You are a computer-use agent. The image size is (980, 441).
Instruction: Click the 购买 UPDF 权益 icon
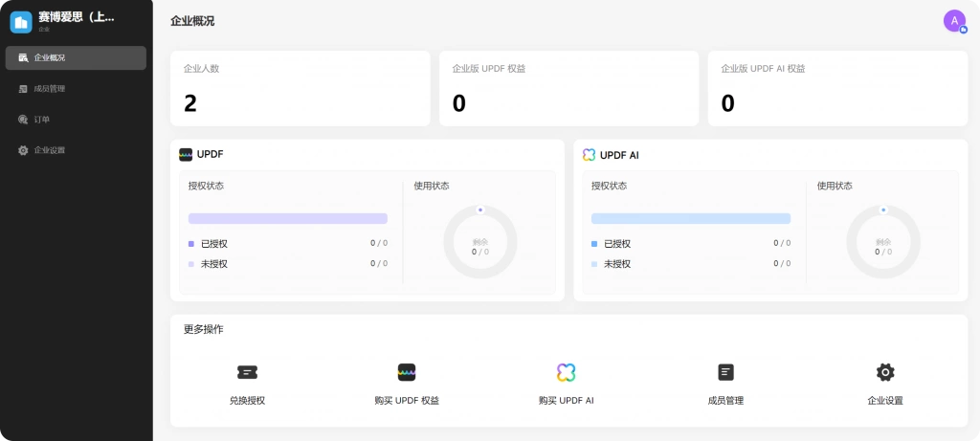(407, 372)
